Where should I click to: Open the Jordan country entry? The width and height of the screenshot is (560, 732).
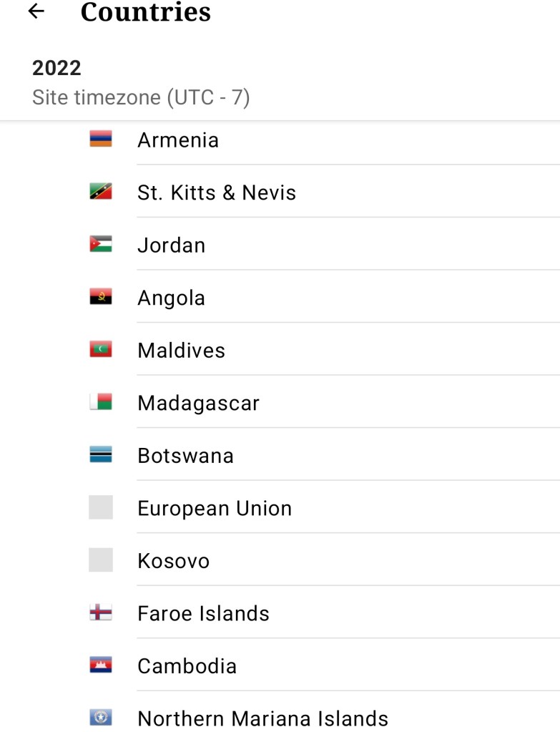172,245
